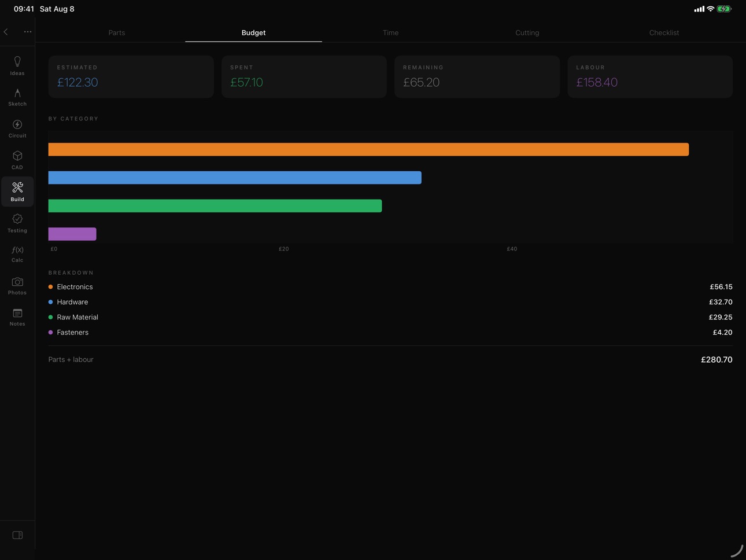Image resolution: width=746 pixels, height=560 pixels.
Task: Click the Electronics breakdown label
Action: (75, 287)
